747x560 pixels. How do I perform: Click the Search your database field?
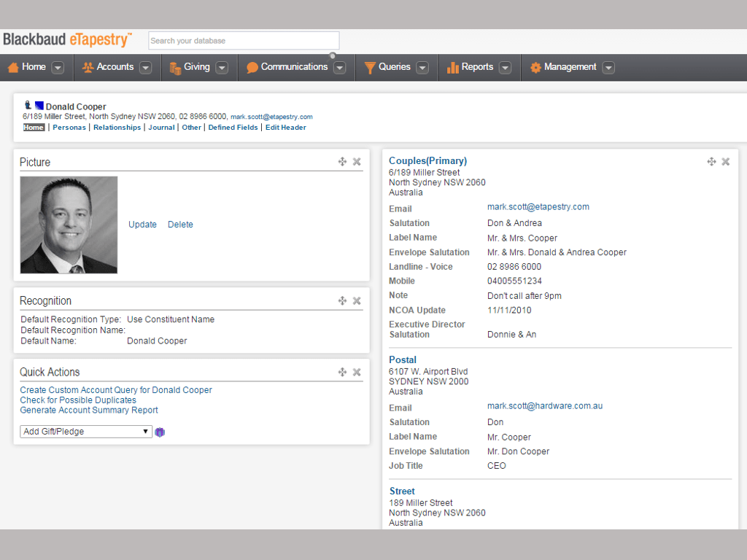(x=244, y=41)
